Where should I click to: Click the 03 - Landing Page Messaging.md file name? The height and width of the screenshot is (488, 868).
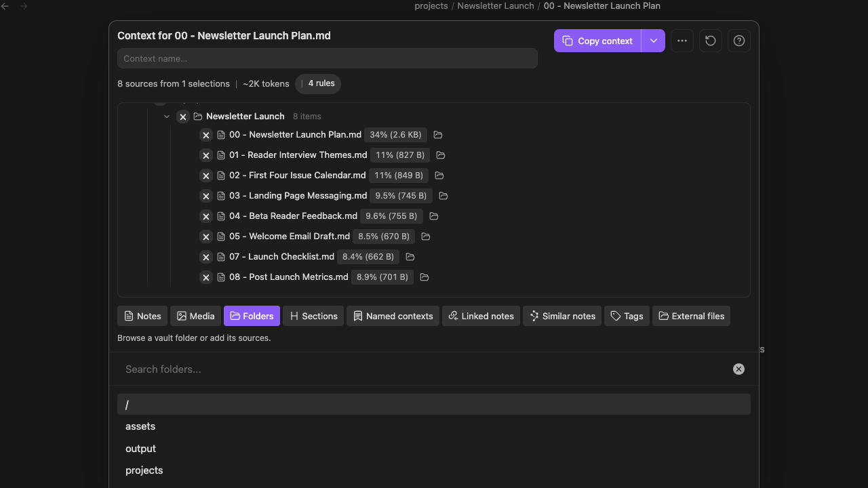coord(298,196)
